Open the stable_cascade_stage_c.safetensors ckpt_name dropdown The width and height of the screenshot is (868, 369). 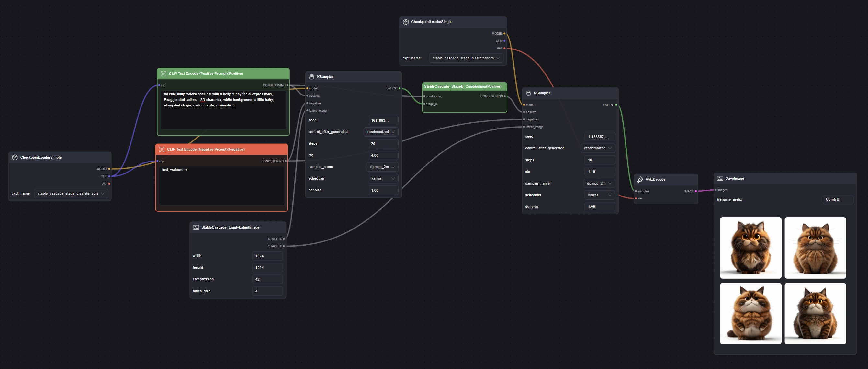pos(71,194)
